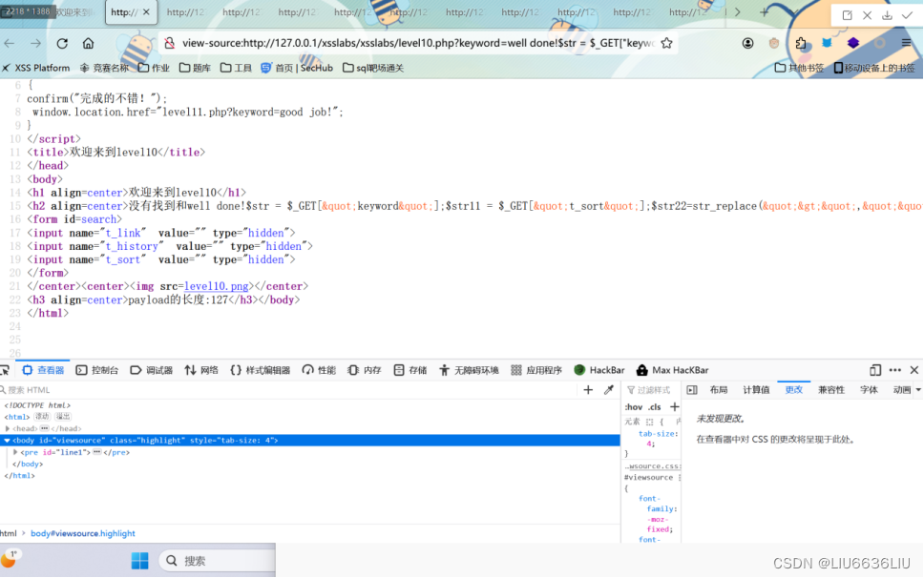Activate the element picker icon in devtools
Viewport: 924px width, 578px height.
(6, 370)
